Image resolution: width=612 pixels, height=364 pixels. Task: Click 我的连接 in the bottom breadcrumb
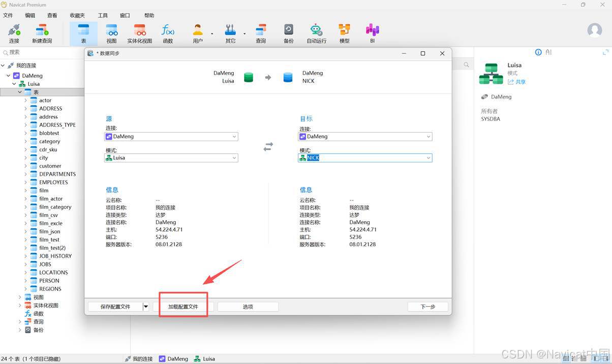pyautogui.click(x=139, y=359)
